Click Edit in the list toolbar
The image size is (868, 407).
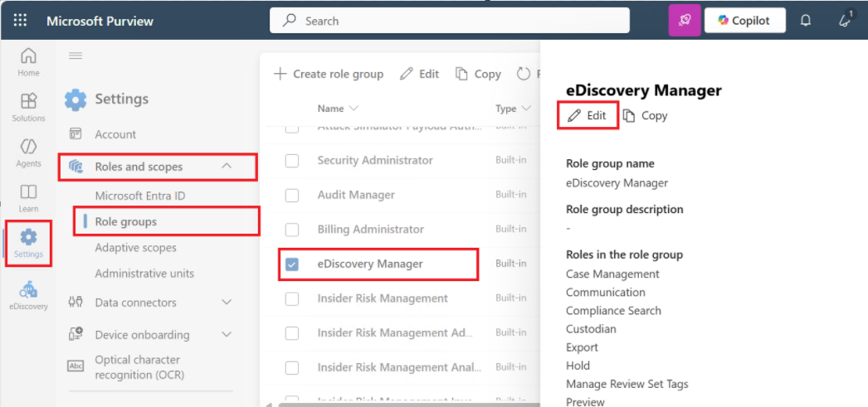pos(420,74)
